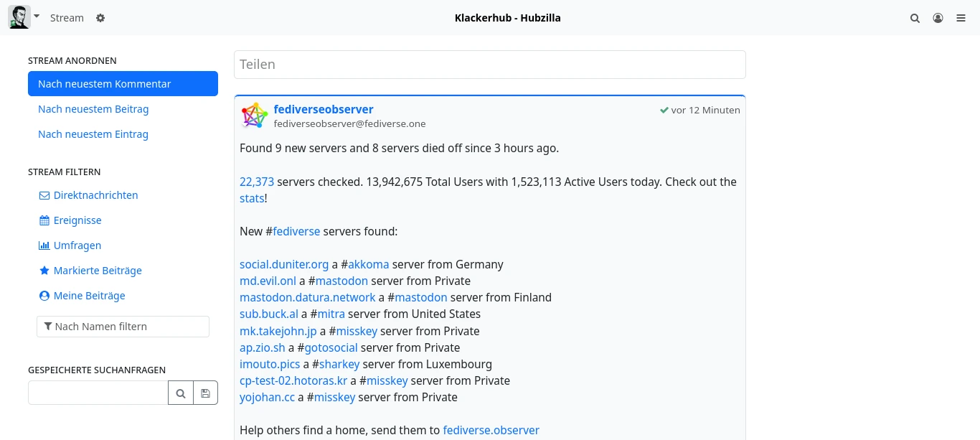
Task: Save the search query with floppy icon
Action: [x=205, y=393]
